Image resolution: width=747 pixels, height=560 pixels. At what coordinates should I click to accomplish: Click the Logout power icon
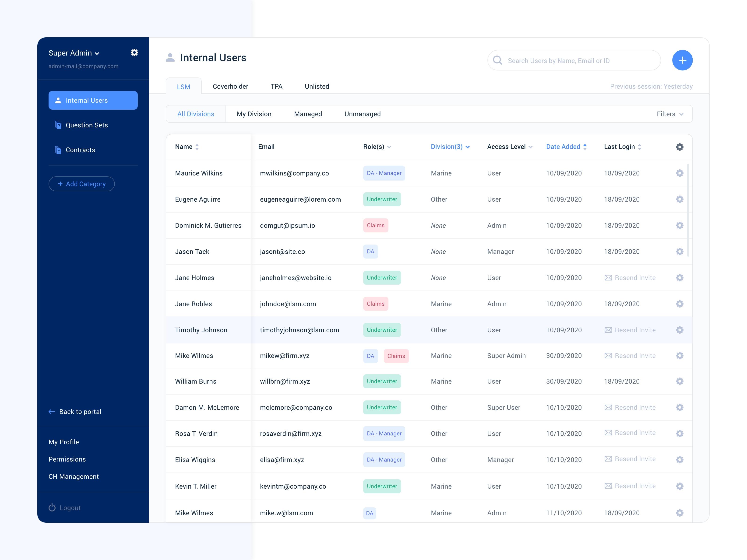(52, 508)
